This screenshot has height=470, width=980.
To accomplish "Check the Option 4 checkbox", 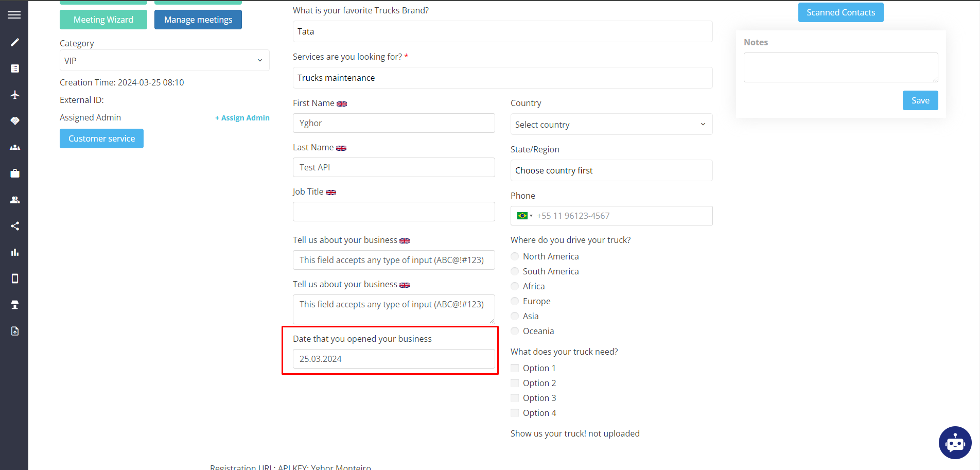I will 515,413.
